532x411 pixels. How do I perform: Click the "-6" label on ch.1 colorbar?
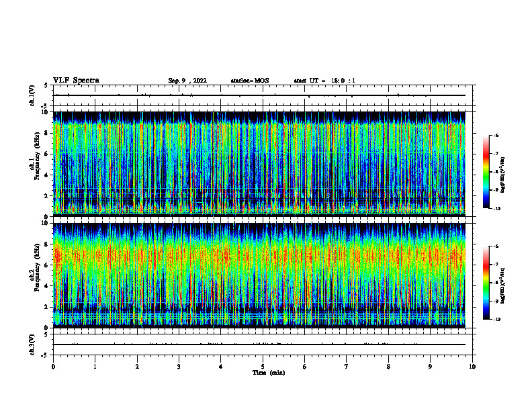click(x=496, y=136)
